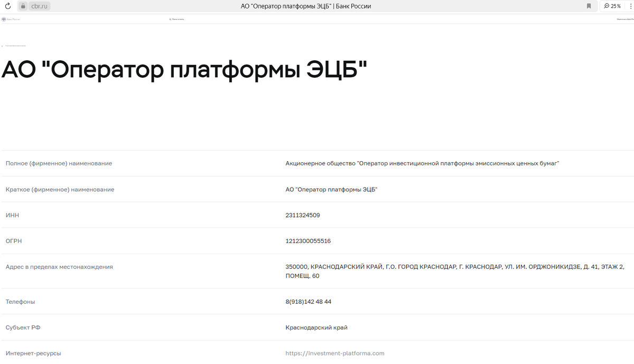Click the 'Субъект РФ' row label
The width and height of the screenshot is (634, 364).
click(x=22, y=328)
